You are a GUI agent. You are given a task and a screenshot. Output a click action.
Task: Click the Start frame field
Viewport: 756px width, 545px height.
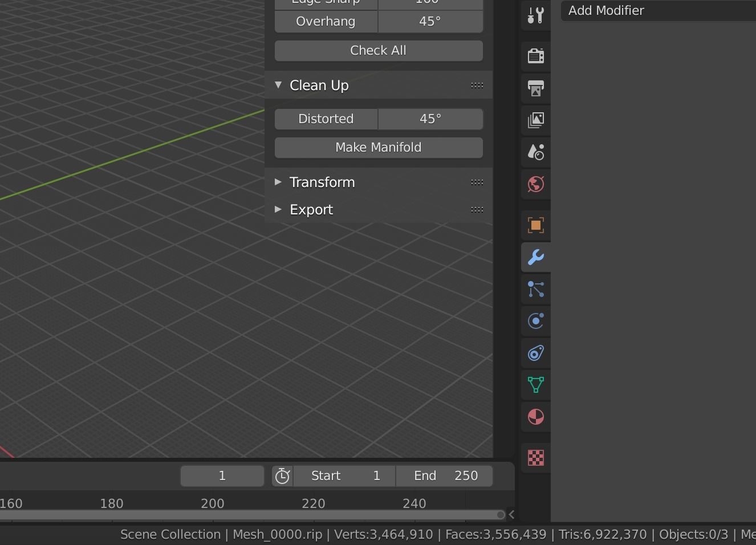[344, 476]
